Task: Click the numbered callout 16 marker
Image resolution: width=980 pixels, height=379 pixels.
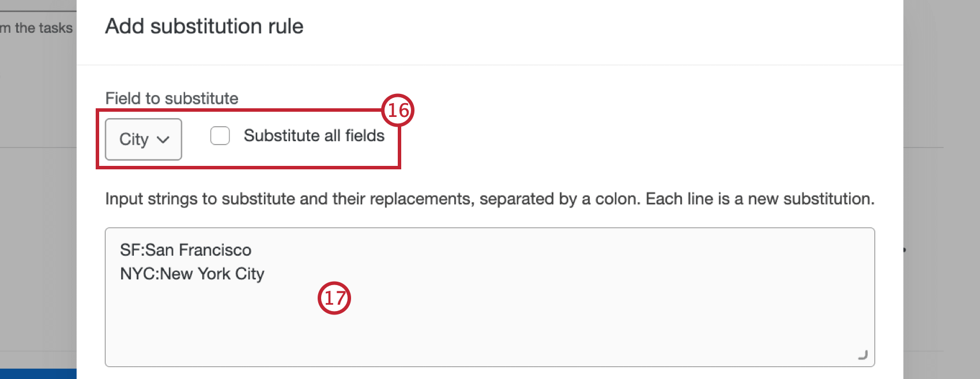Action: tap(397, 110)
